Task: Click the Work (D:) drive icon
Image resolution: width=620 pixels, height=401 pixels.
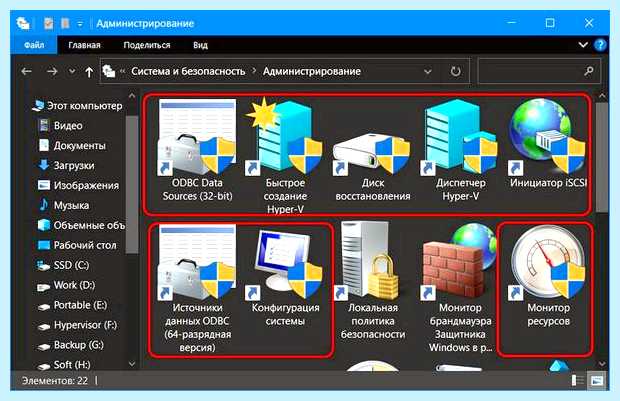Action: pos(43,286)
